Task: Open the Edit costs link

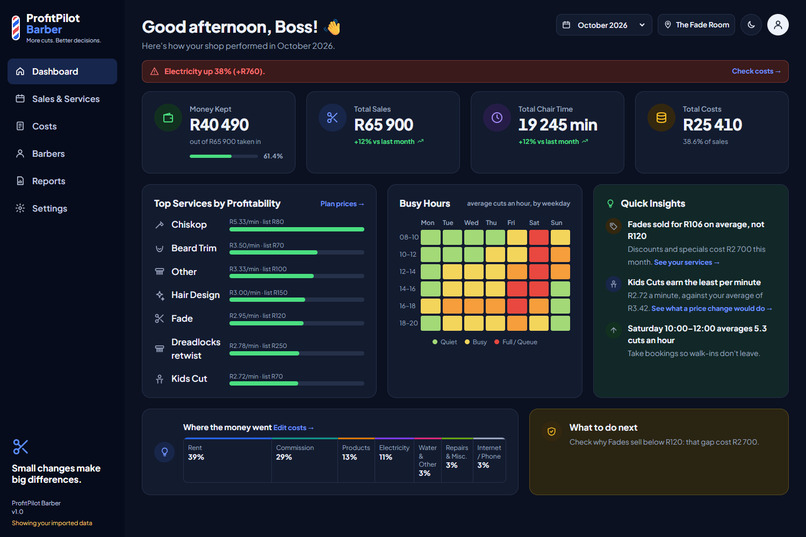Action: [293, 428]
